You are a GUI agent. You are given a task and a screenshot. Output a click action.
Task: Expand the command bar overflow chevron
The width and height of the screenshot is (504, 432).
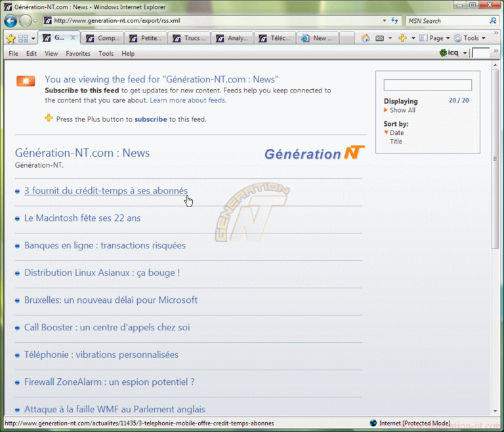496,33
